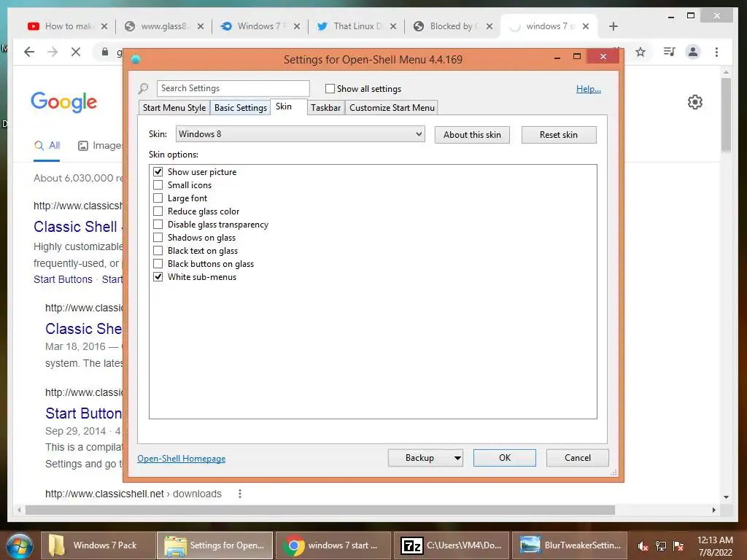
Task: Enable Black text on glass
Action: tap(158, 251)
